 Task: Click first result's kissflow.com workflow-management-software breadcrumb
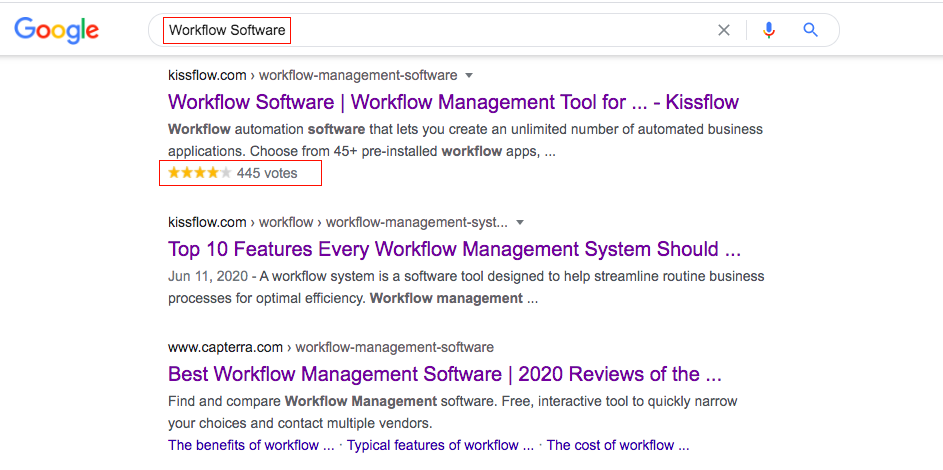coord(312,76)
